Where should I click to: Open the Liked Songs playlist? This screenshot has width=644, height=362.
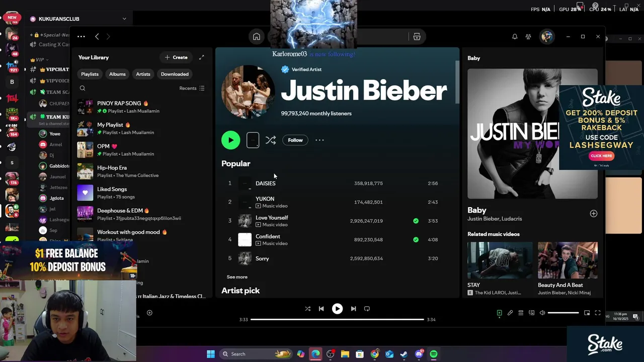[x=141, y=193]
